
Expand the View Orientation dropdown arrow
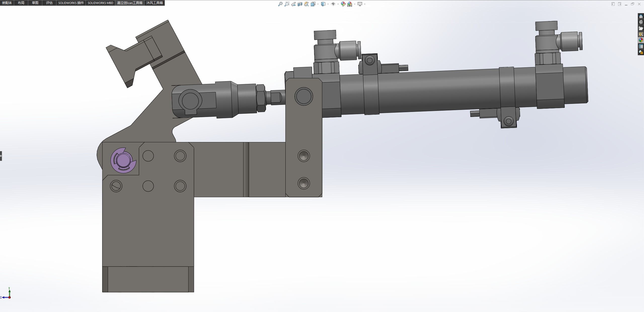click(x=318, y=4)
